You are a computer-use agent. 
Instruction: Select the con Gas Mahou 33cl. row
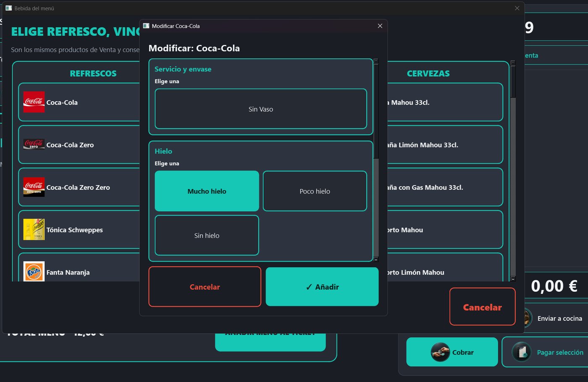tap(445, 187)
